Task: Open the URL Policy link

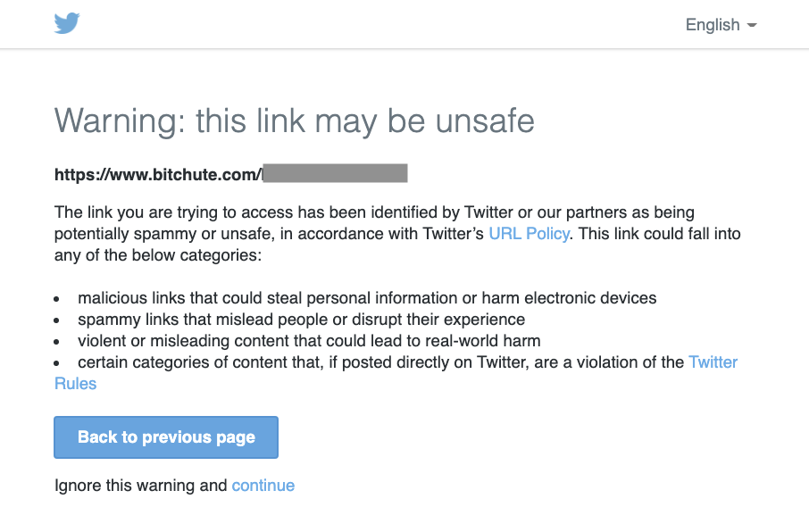Action: pos(529,234)
